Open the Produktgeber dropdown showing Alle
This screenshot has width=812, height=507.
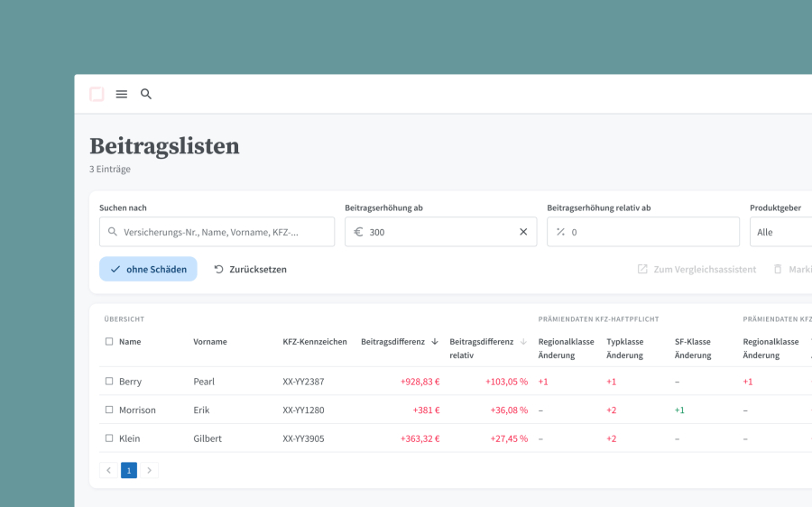pyautogui.click(x=780, y=232)
